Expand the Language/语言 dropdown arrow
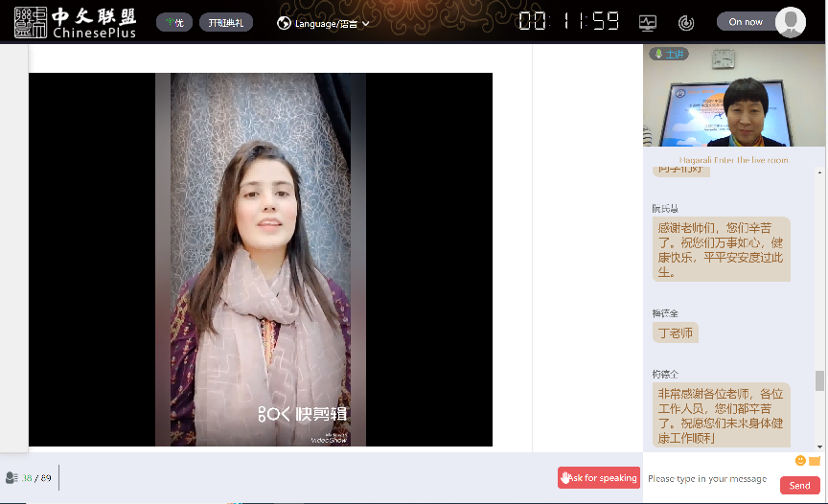The width and height of the screenshot is (828, 504). (365, 23)
